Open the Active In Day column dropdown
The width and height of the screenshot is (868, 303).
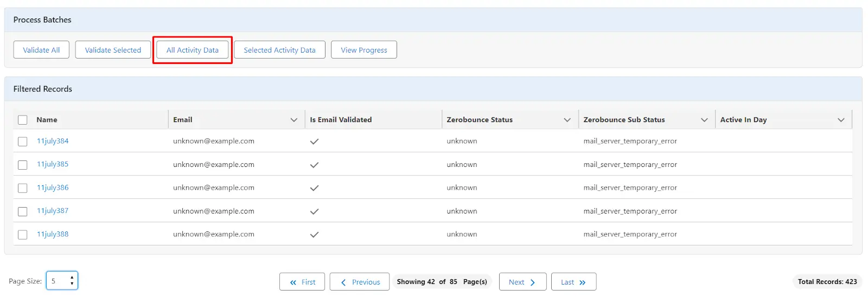click(x=841, y=120)
